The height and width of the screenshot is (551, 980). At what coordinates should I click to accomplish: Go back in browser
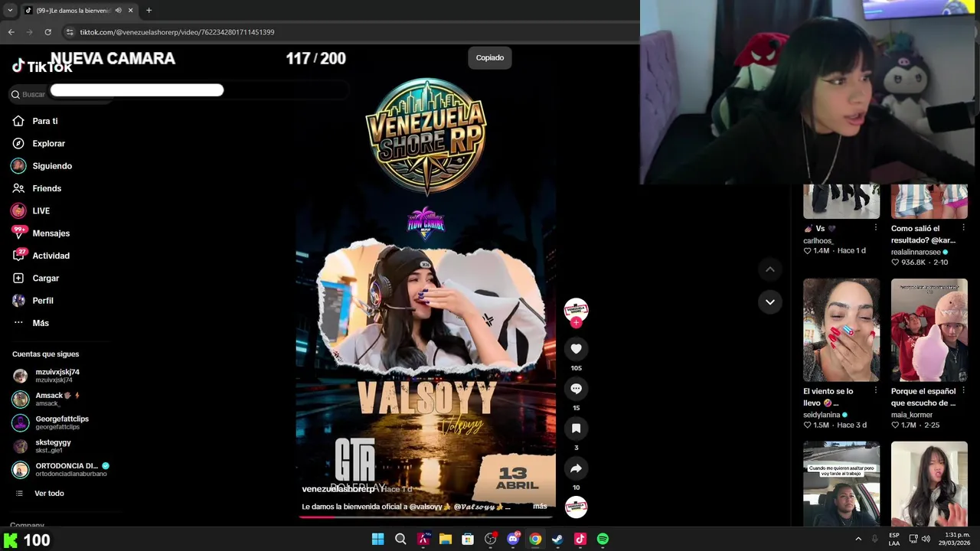tap(11, 32)
